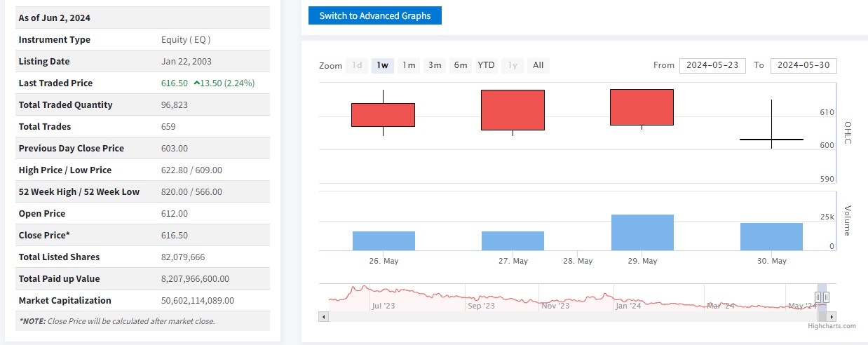Click the navigator scrollbar track

561,317
